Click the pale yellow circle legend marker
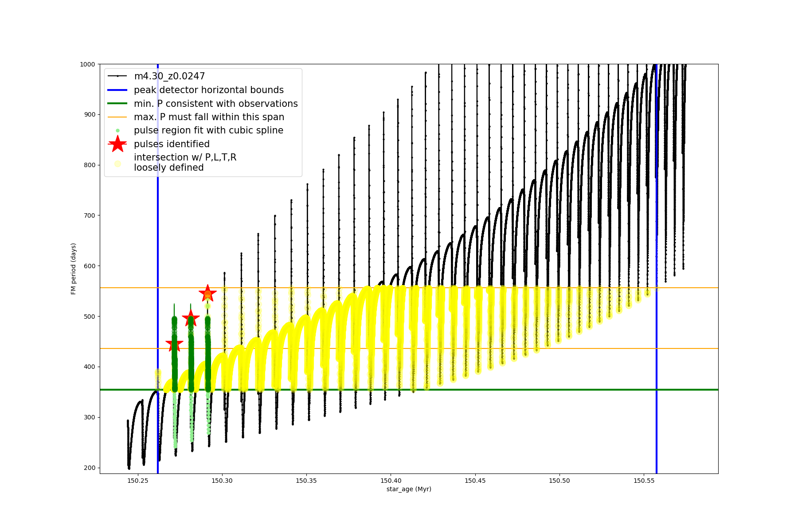Screen dimensions: 798x532 click(x=117, y=164)
